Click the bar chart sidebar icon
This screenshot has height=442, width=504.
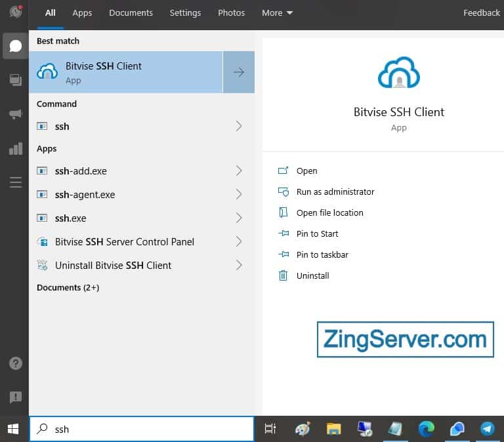click(x=16, y=148)
